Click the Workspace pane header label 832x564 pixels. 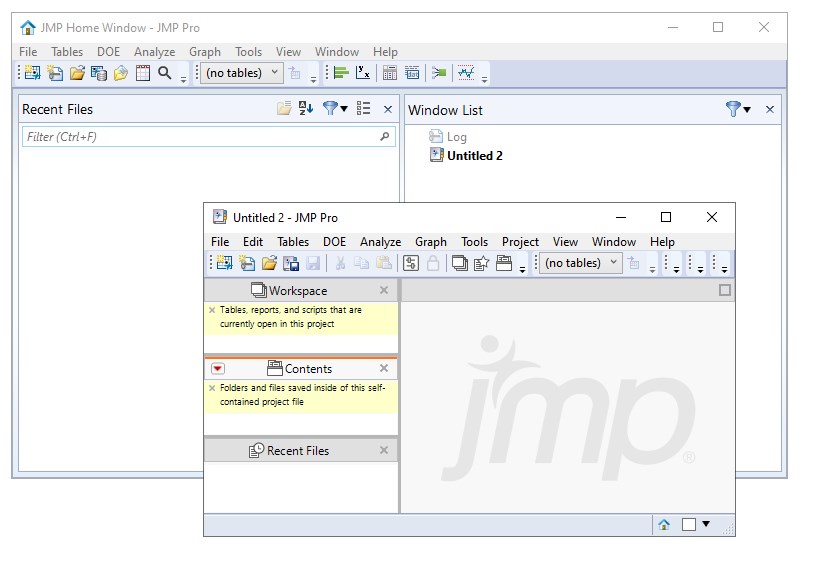(298, 291)
